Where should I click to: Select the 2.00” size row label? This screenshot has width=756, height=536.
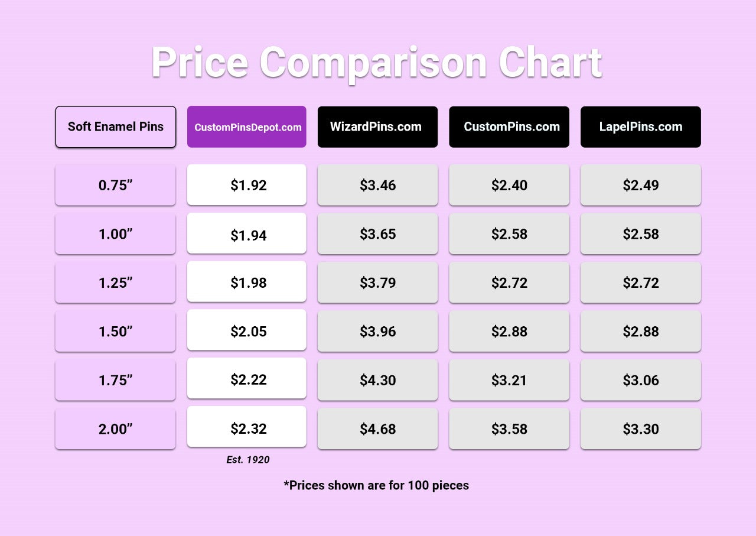click(116, 428)
